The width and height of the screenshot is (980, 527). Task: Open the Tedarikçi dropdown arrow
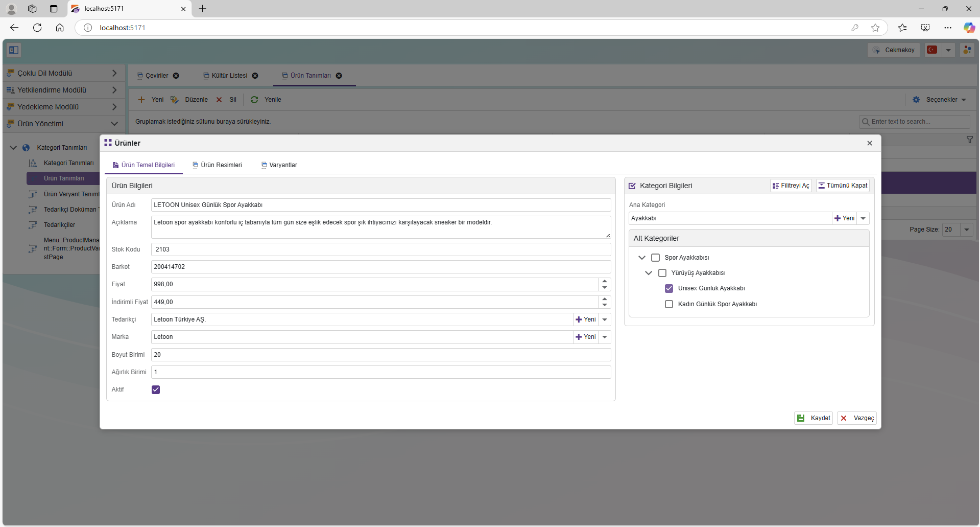pos(605,319)
